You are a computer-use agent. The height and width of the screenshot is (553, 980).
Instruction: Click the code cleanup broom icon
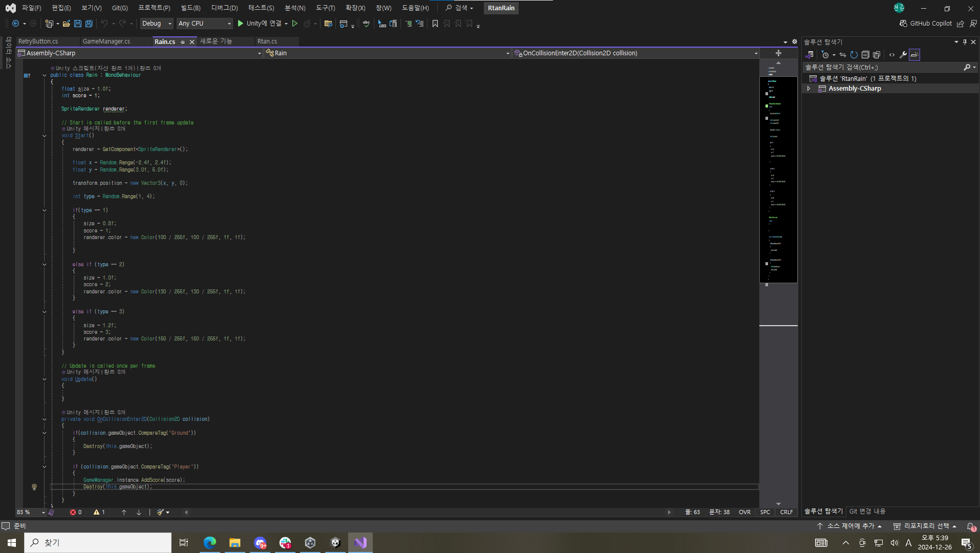click(161, 513)
